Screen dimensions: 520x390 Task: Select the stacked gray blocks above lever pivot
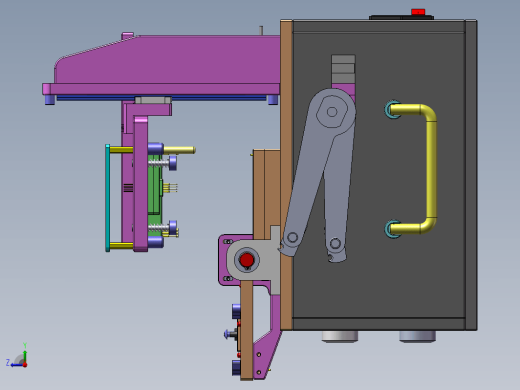pos(343,69)
